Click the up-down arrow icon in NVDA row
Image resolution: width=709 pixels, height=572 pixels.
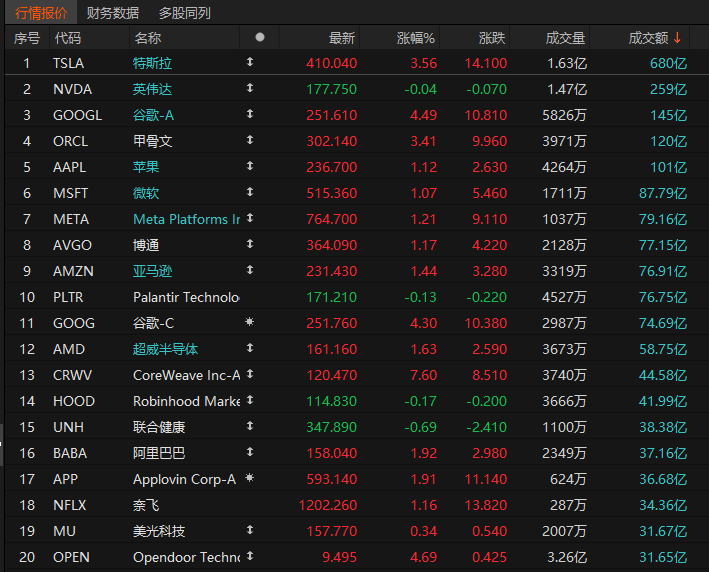point(250,88)
